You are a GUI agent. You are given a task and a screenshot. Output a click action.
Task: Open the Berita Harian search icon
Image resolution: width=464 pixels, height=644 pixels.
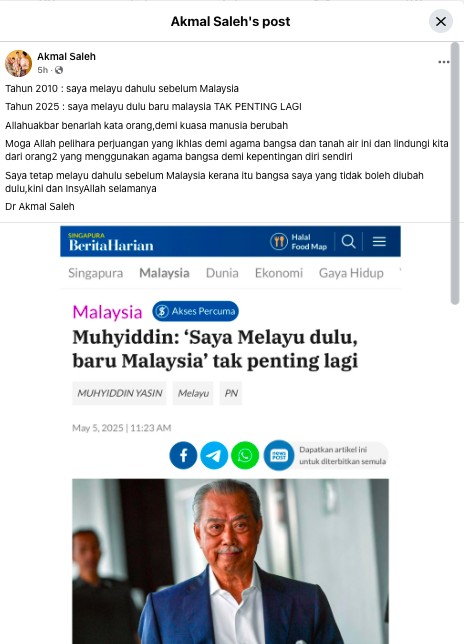click(x=348, y=242)
